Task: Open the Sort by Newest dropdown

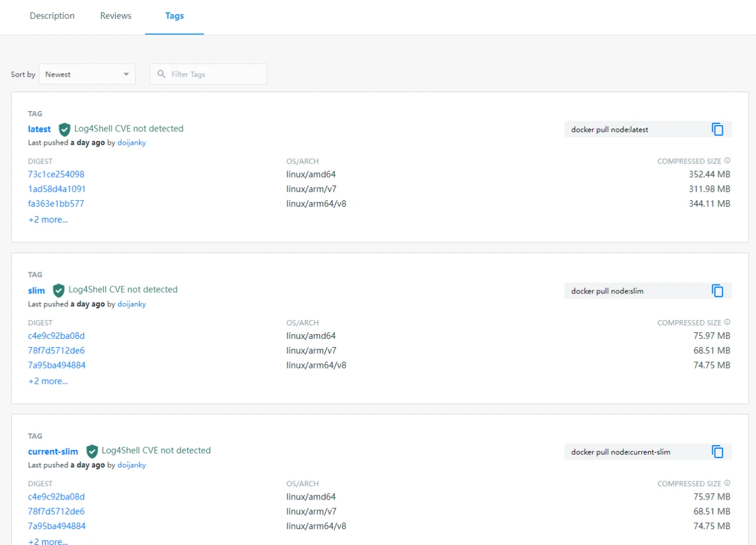Action: coord(87,74)
